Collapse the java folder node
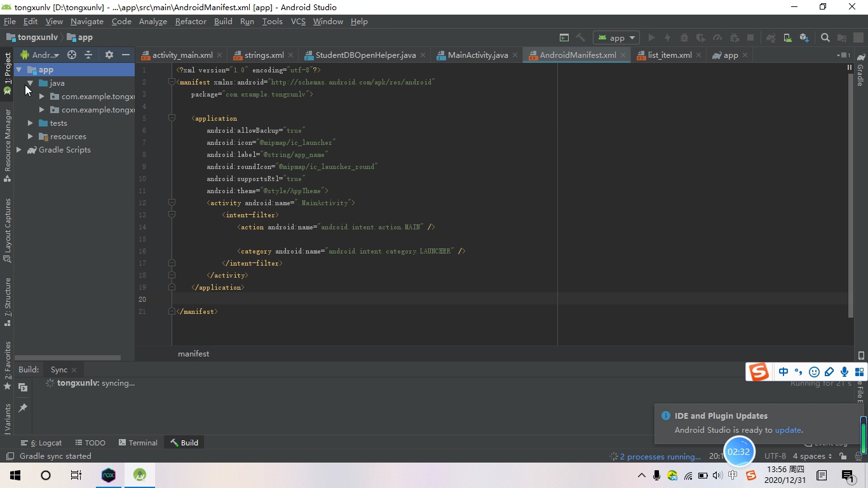868x488 pixels. pyautogui.click(x=30, y=83)
